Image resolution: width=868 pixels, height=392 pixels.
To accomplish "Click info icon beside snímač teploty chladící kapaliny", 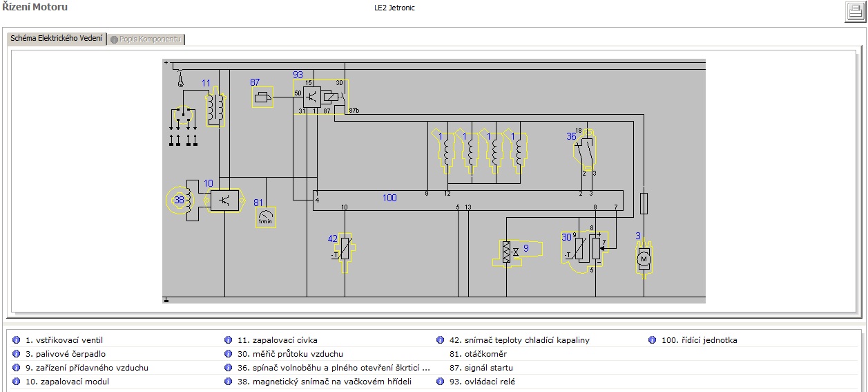I will (440, 340).
